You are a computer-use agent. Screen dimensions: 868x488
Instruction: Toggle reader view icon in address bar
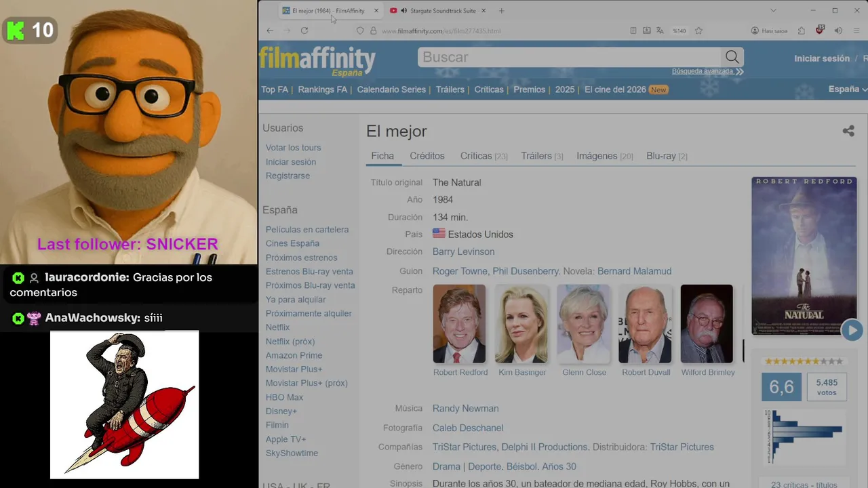coord(633,30)
